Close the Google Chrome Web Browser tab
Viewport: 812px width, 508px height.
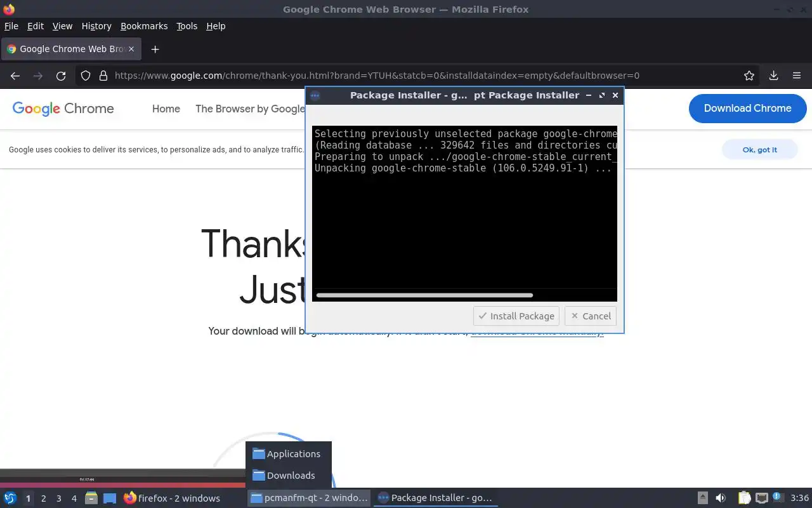(x=132, y=49)
